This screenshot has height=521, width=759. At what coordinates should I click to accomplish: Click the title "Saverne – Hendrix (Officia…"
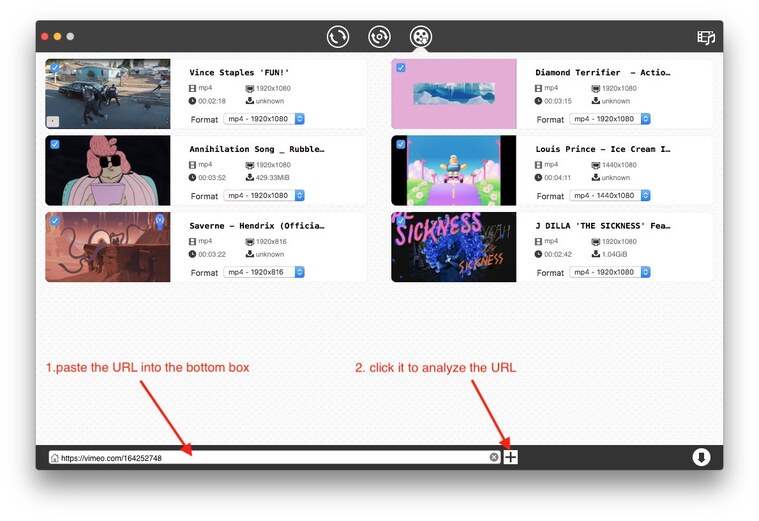point(257,226)
